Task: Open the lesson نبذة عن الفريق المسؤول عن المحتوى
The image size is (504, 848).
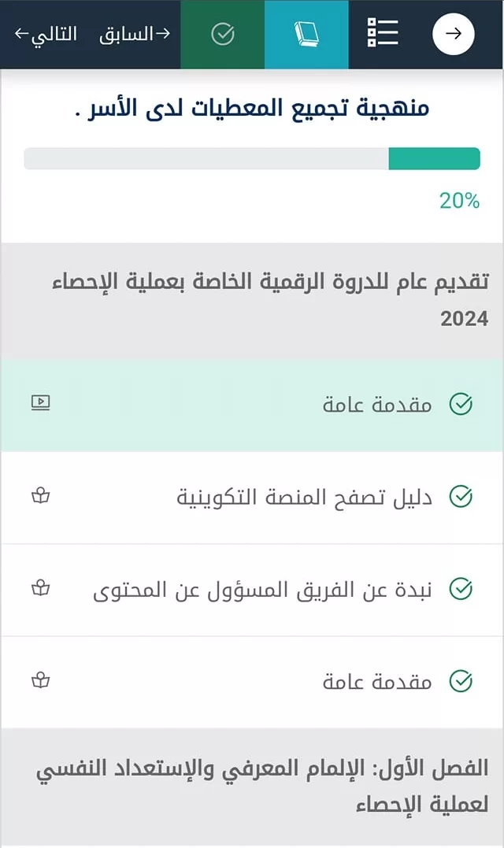Action: coord(262,589)
